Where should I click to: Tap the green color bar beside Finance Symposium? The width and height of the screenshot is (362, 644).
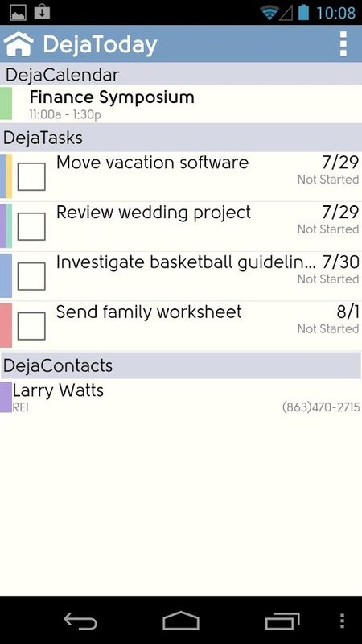(6, 103)
